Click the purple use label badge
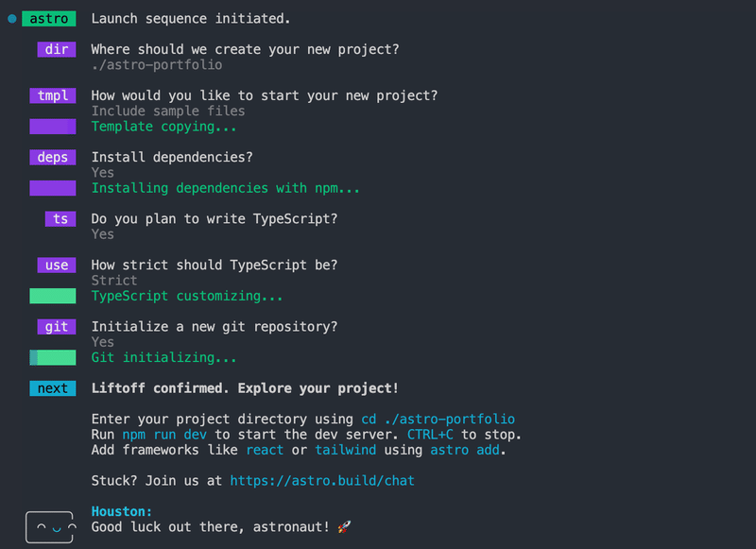The height and width of the screenshot is (549, 756). pos(57,266)
